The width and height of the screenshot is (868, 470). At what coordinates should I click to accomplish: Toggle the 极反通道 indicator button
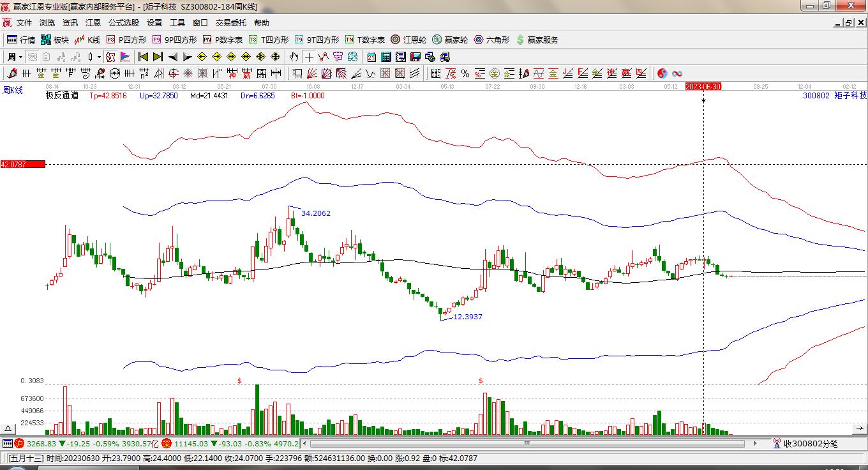[62, 96]
